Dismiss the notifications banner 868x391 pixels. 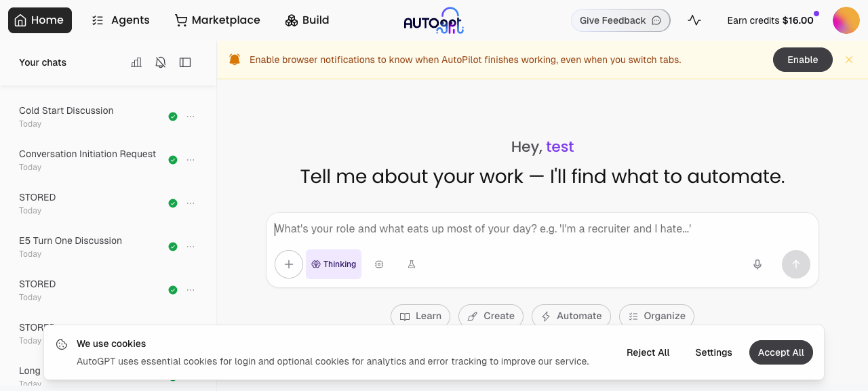[849, 60]
